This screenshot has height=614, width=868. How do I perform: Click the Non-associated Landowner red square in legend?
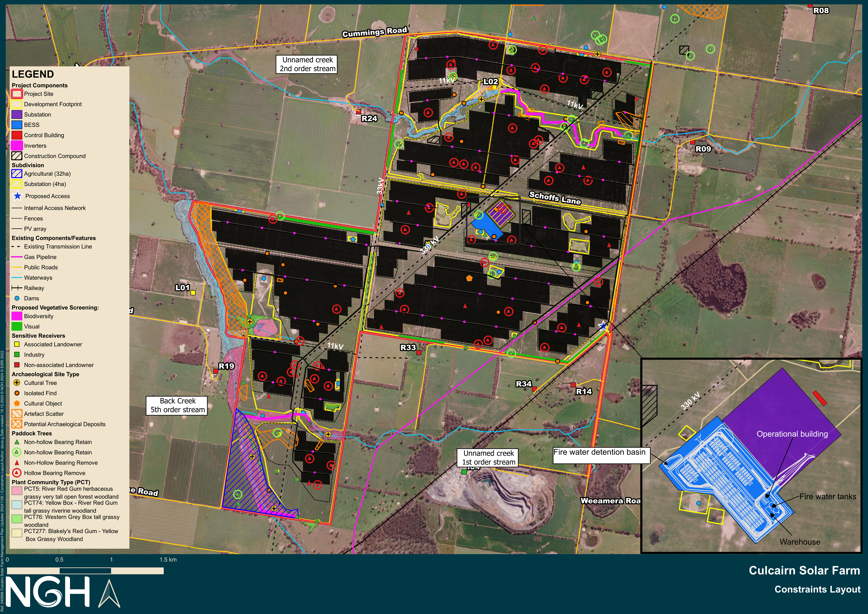(17, 365)
